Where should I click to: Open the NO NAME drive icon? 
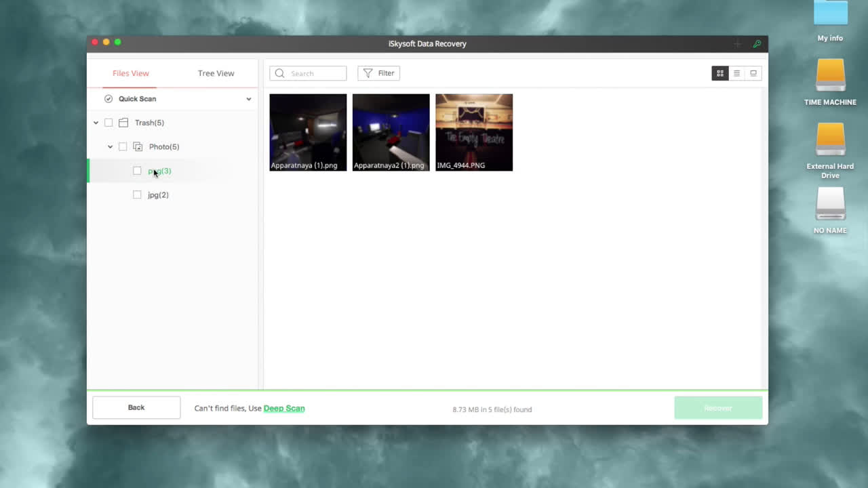[830, 204]
